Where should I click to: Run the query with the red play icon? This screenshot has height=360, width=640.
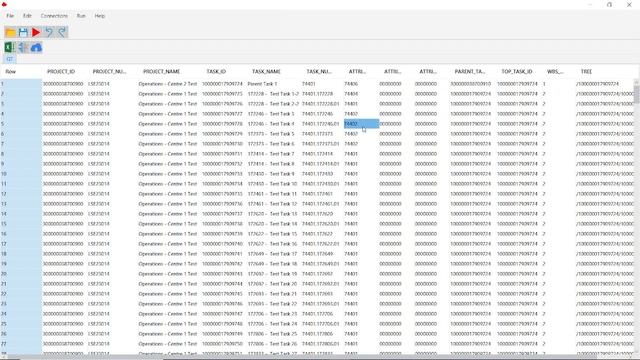click(x=36, y=32)
